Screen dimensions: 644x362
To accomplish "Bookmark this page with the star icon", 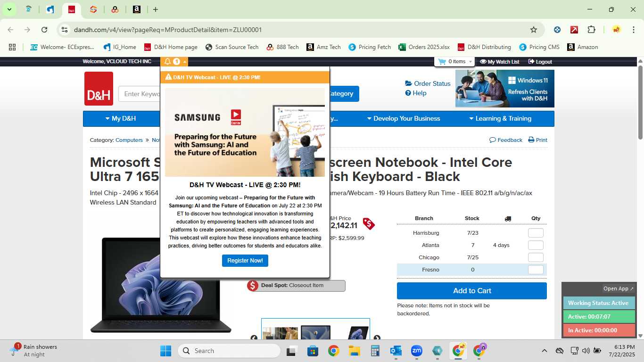I will point(534,30).
